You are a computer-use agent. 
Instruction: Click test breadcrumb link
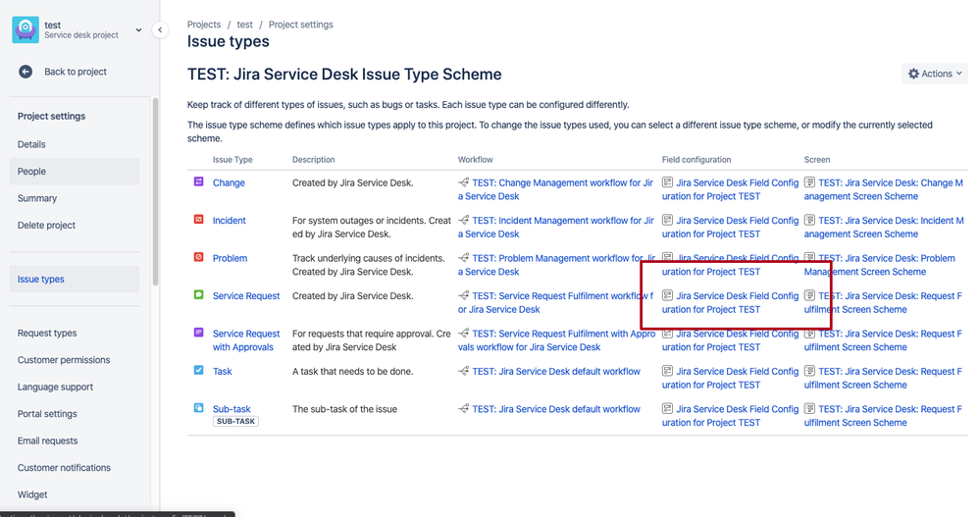tap(244, 25)
